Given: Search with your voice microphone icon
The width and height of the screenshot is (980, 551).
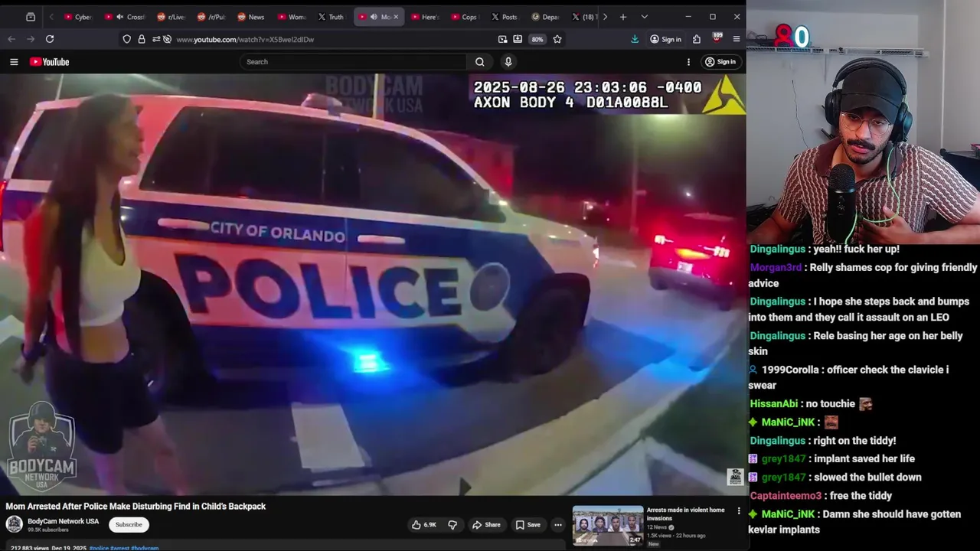Looking at the screenshot, I should coord(508,62).
